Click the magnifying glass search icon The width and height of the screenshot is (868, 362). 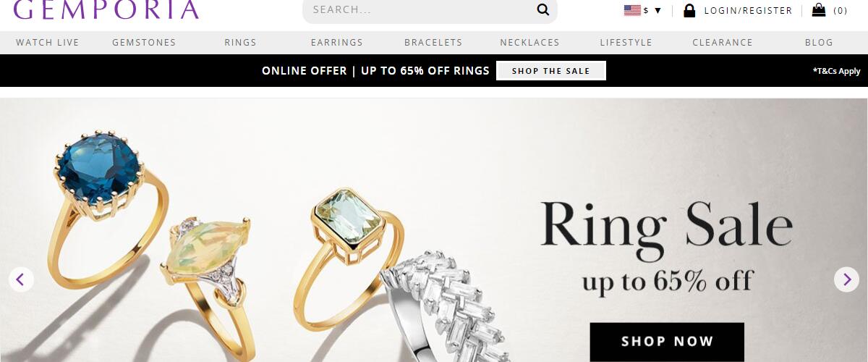click(542, 9)
